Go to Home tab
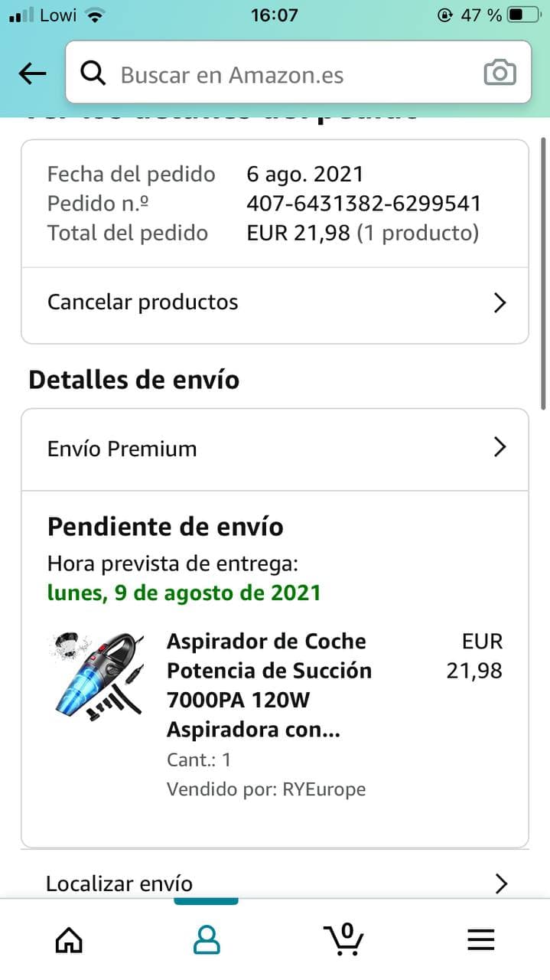The height and width of the screenshot is (980, 550). 69,939
